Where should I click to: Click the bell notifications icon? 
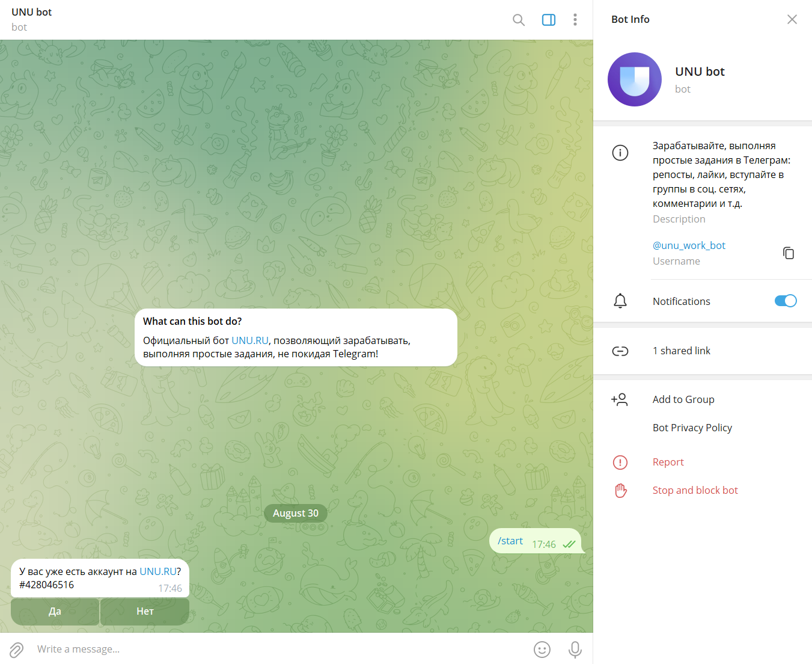tap(620, 301)
